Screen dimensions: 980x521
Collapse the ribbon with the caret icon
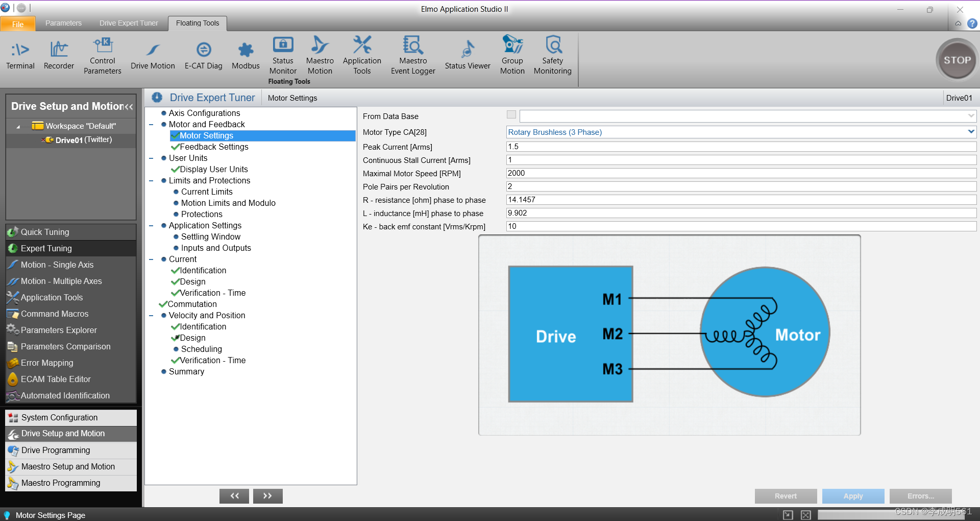click(x=958, y=23)
